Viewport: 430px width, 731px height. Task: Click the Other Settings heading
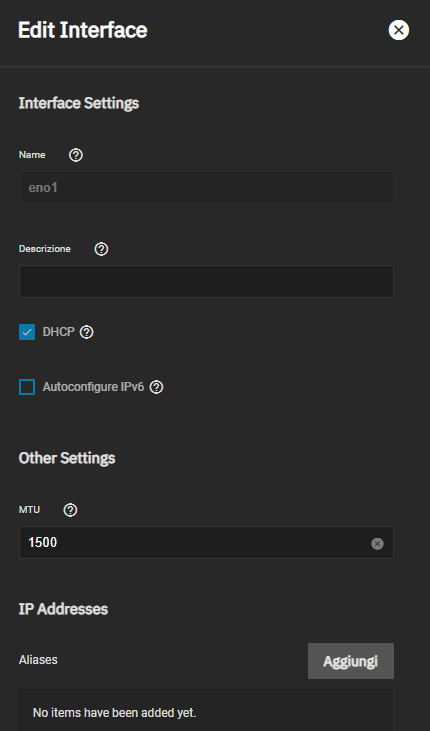click(x=67, y=458)
